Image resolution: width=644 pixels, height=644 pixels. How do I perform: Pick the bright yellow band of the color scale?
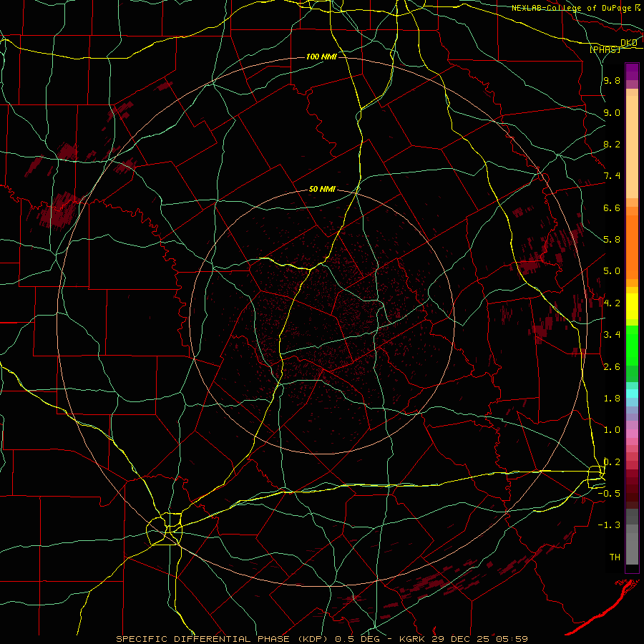click(632, 306)
